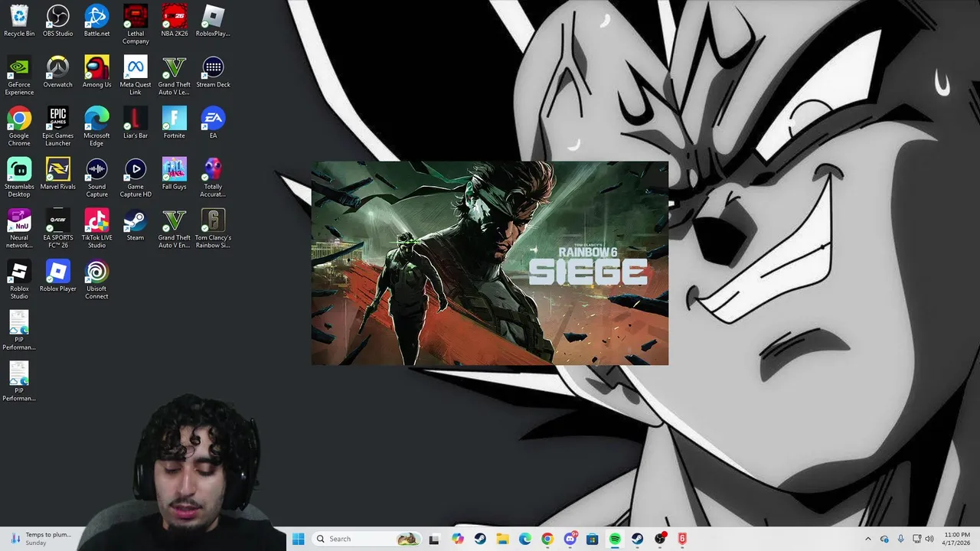Open the Neural network... desktop icon
980x551 pixels.
point(19,229)
